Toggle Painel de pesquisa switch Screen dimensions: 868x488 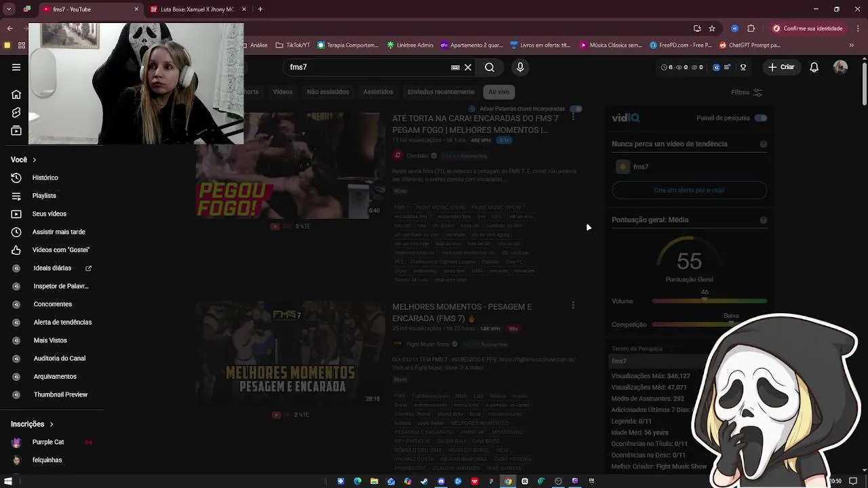tap(761, 118)
